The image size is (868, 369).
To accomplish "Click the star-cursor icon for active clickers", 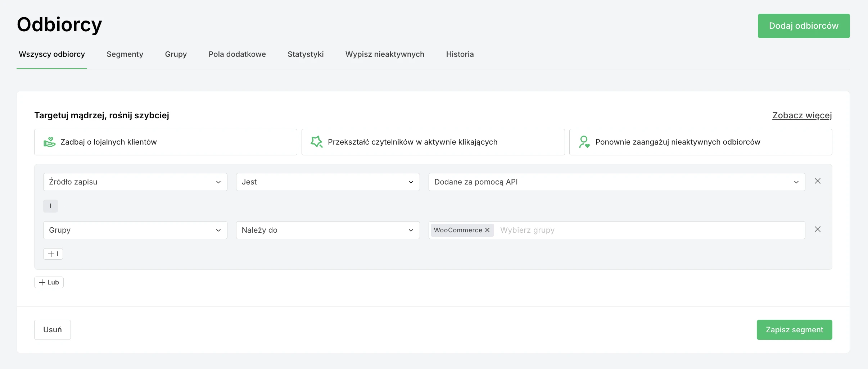I will [x=316, y=142].
